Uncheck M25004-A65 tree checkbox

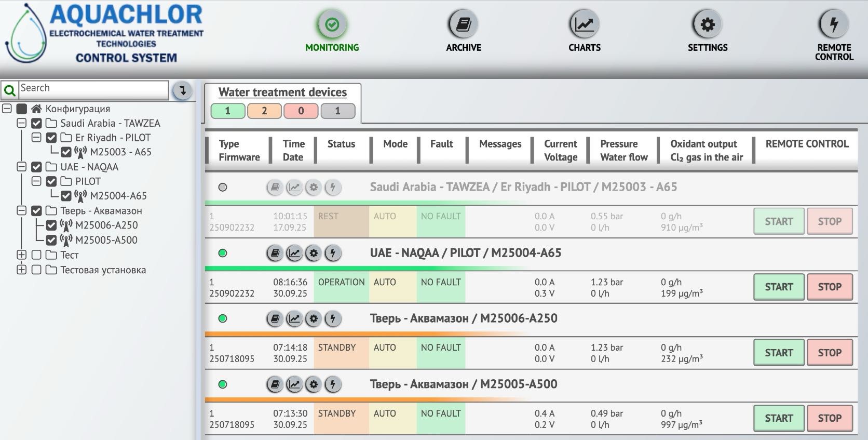click(x=66, y=196)
